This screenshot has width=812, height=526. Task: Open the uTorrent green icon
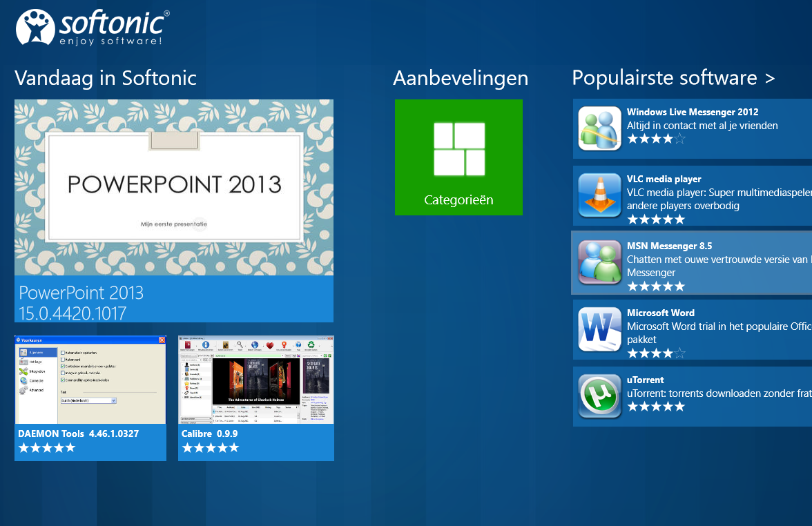(599, 396)
